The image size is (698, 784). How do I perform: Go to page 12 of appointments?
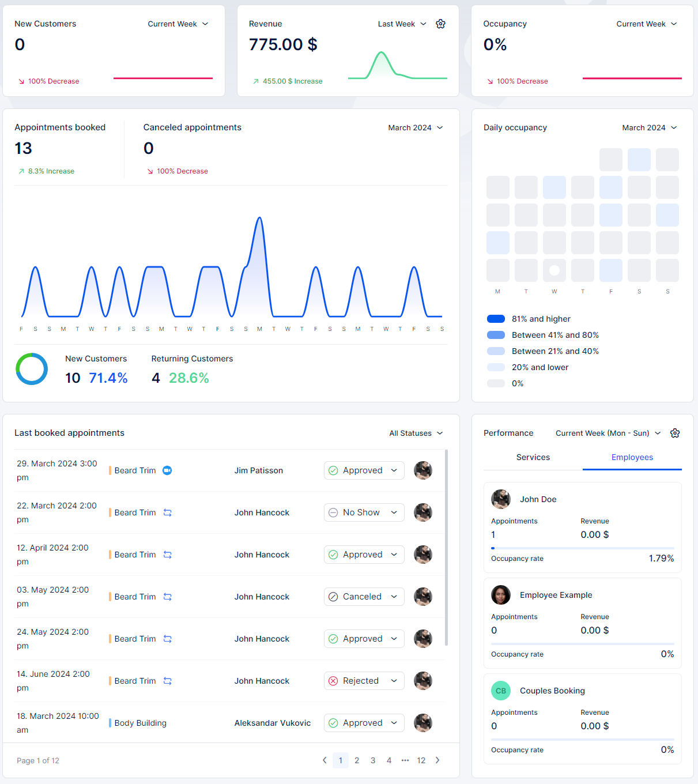coord(421,760)
